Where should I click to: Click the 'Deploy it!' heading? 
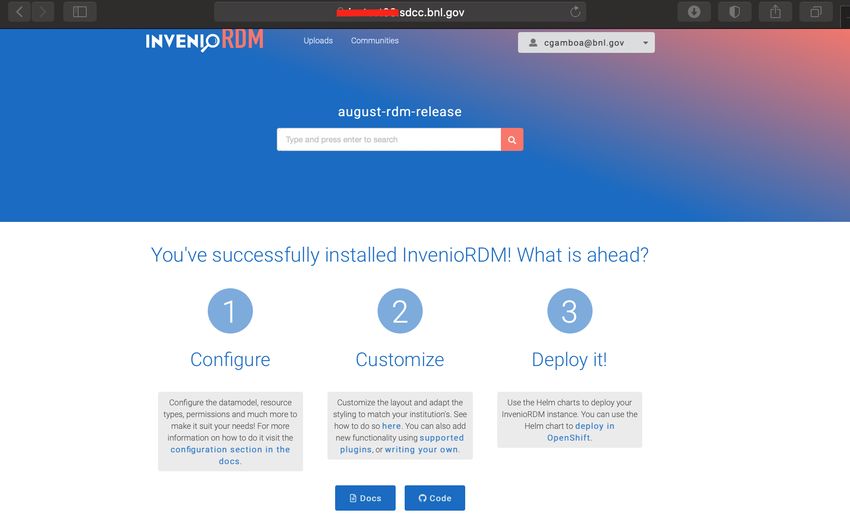click(569, 360)
